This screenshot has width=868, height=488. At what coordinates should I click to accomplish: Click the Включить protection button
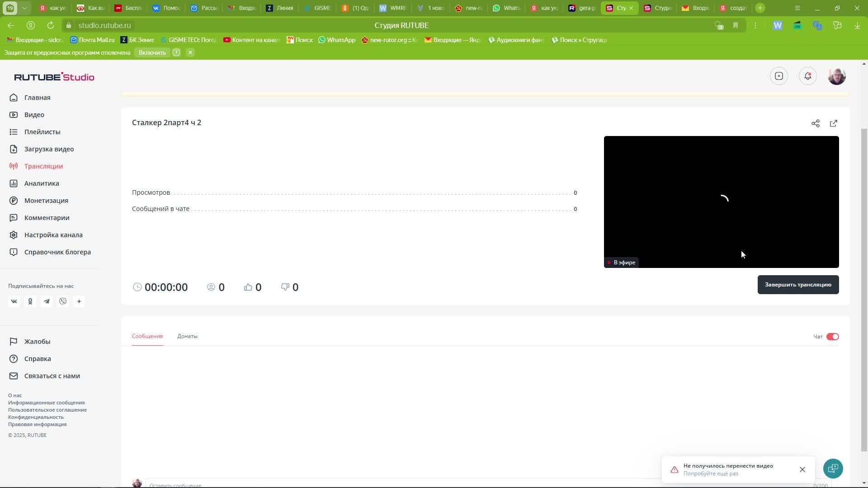(x=152, y=52)
